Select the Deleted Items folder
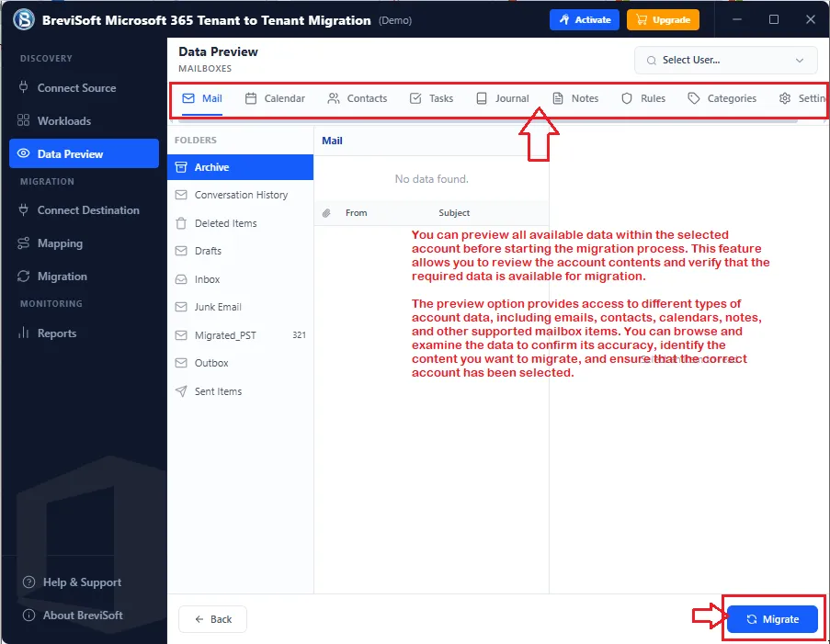Image resolution: width=830 pixels, height=644 pixels. click(240, 223)
